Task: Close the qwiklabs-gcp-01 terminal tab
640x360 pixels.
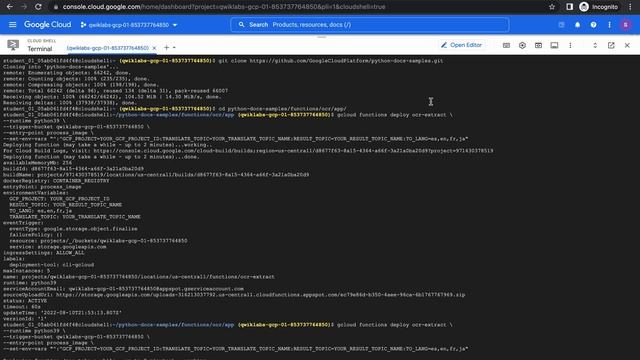Action: (154, 48)
